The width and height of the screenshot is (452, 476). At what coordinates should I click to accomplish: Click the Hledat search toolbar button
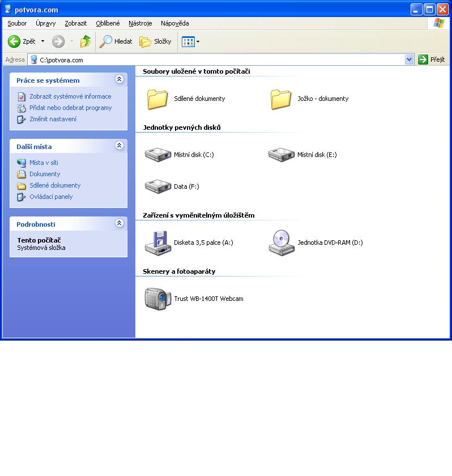[116, 41]
